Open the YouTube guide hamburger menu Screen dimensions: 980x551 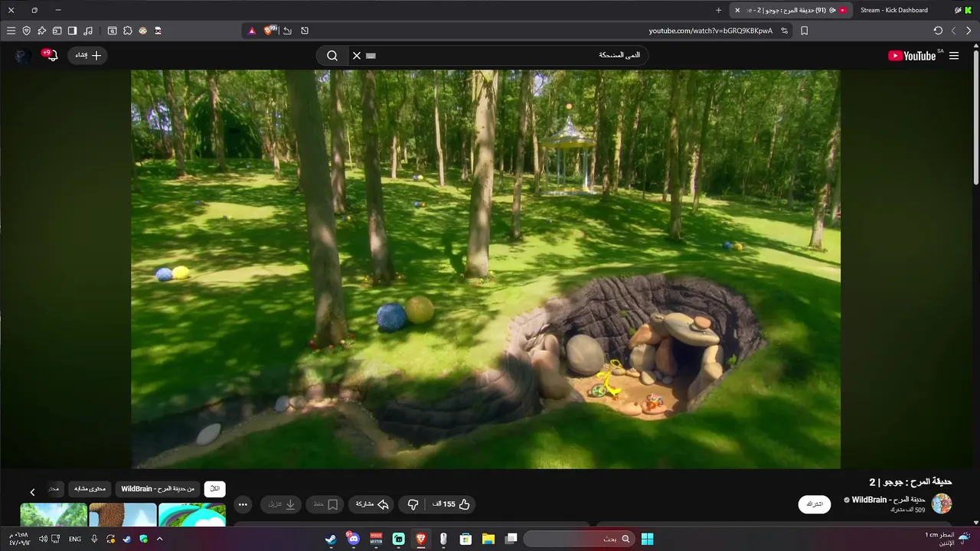coord(954,56)
